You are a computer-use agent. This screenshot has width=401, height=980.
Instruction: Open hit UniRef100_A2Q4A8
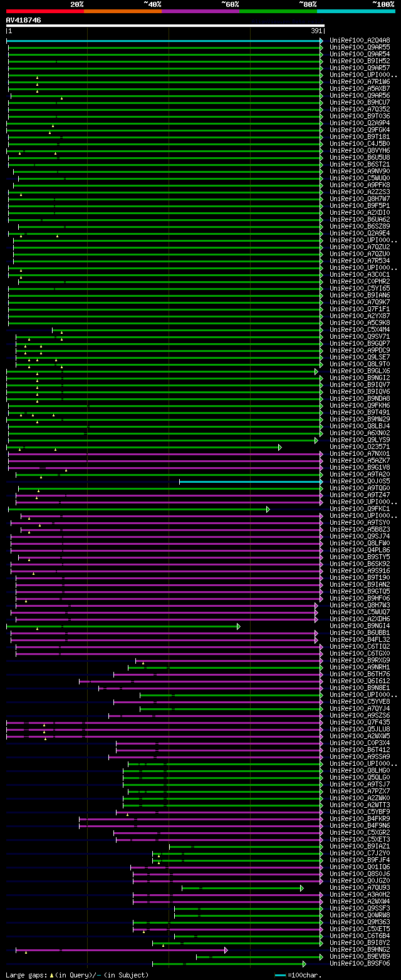click(360, 41)
